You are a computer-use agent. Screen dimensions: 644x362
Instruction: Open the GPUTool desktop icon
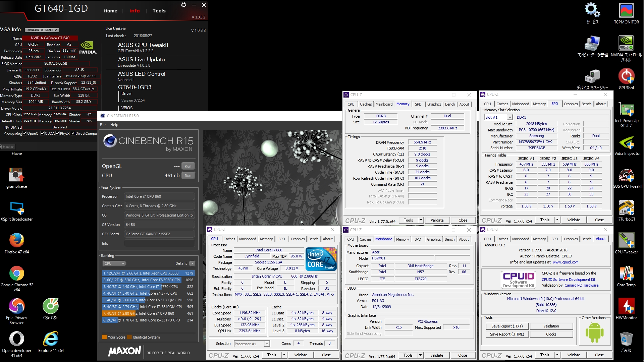(x=626, y=79)
